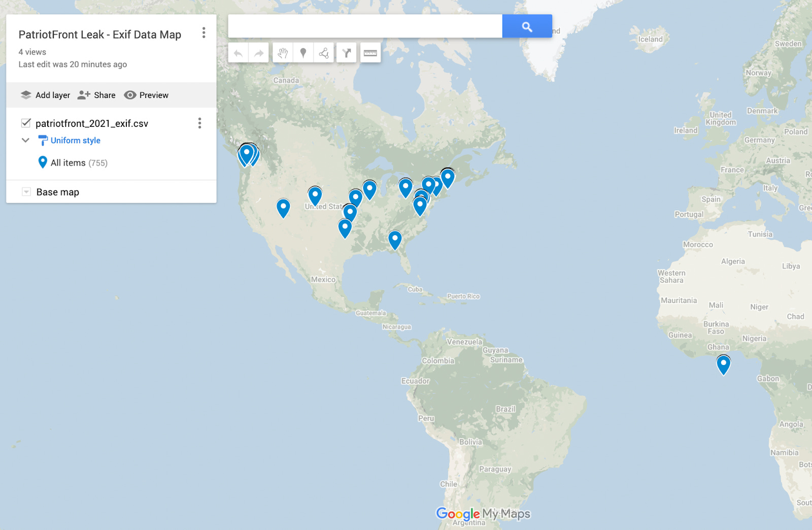
Task: Collapse the layer items chevron
Action: pyautogui.click(x=25, y=140)
